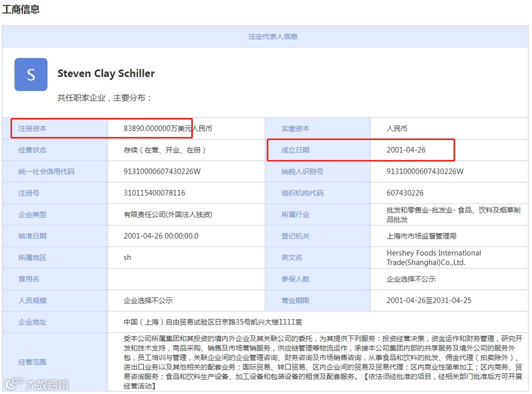Click the 英文名 label
532x394 pixels.
[x=292, y=257]
